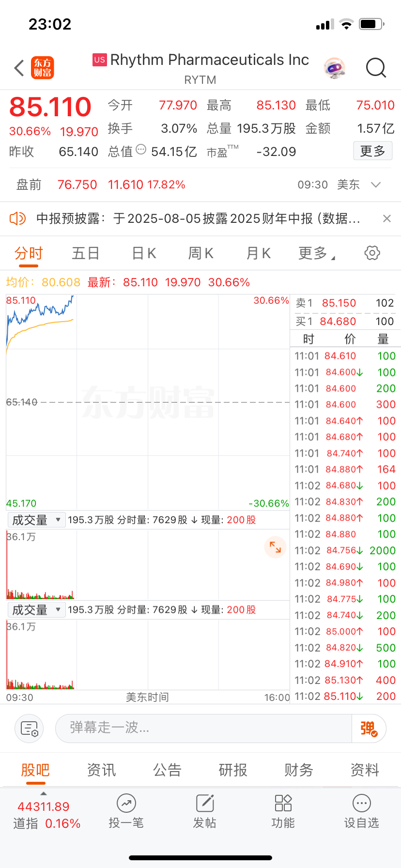This screenshot has width=401, height=868.
Task: Open the 2025 interim report announcement text
Action: [198, 218]
